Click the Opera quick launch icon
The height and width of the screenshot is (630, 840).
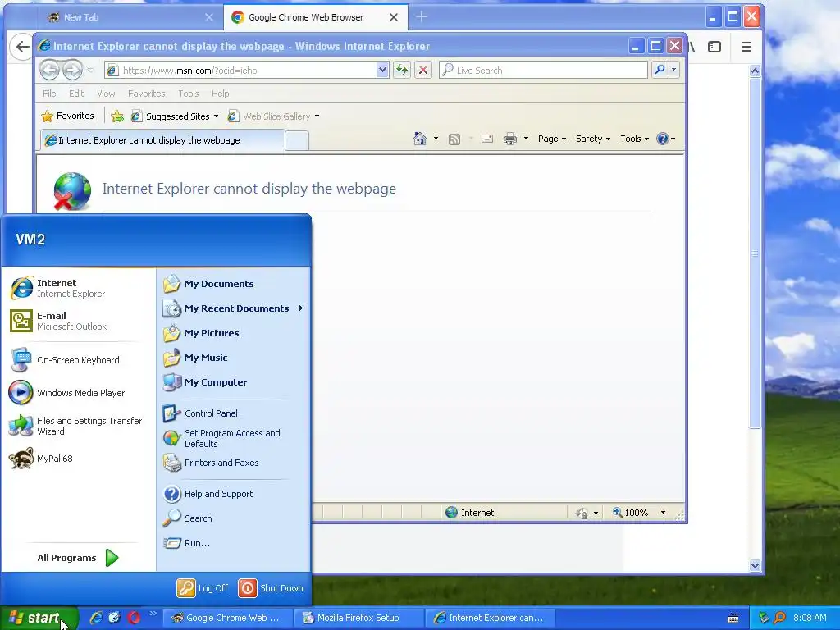(134, 618)
